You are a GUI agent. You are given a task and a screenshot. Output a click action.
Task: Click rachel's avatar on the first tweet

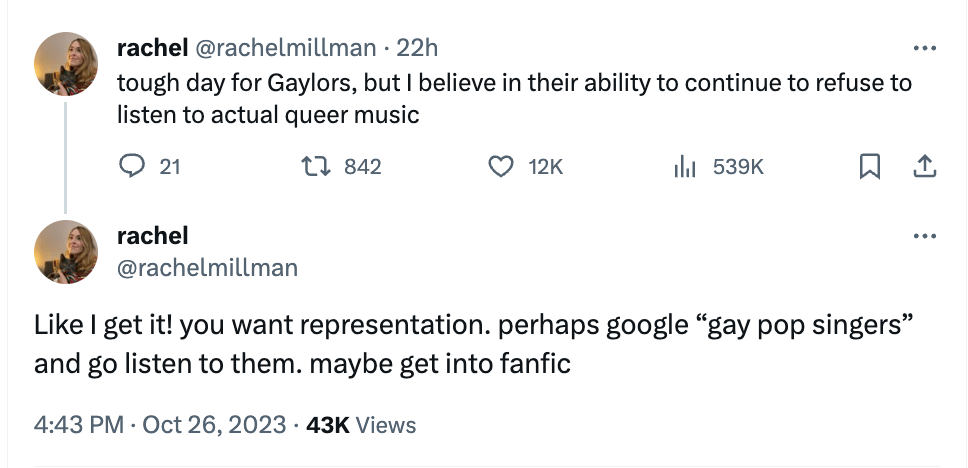(66, 63)
